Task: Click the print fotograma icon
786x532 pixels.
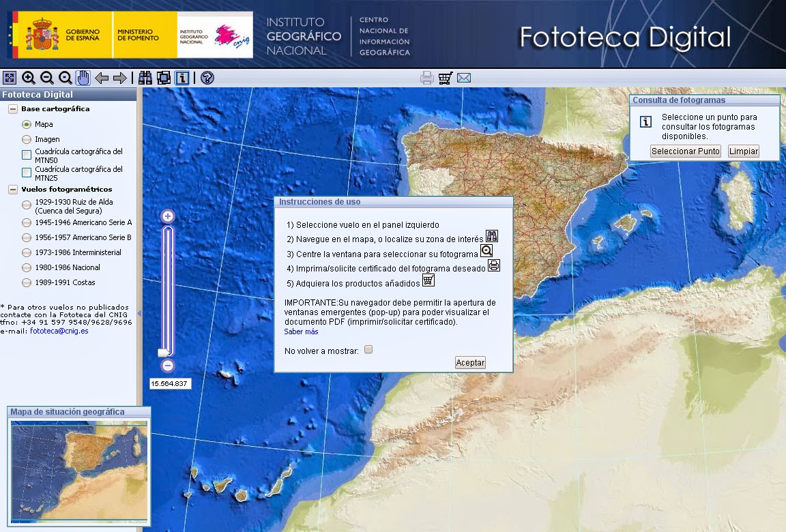Action: click(x=426, y=77)
